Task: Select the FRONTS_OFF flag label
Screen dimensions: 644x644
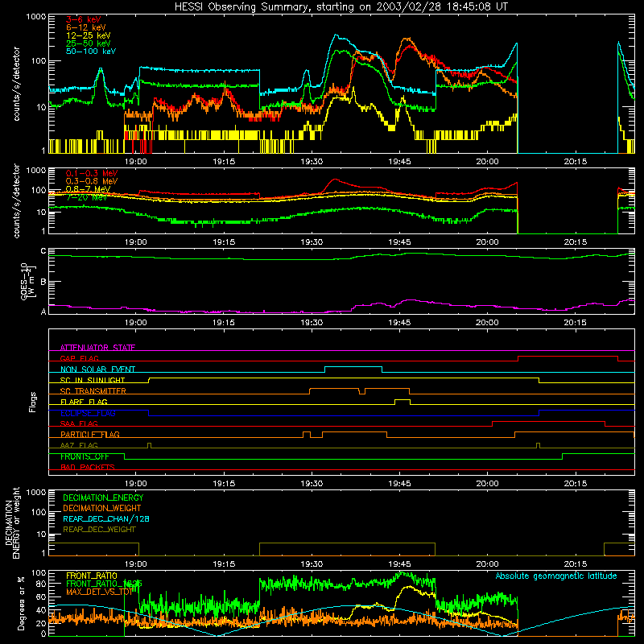Action: [x=85, y=456]
